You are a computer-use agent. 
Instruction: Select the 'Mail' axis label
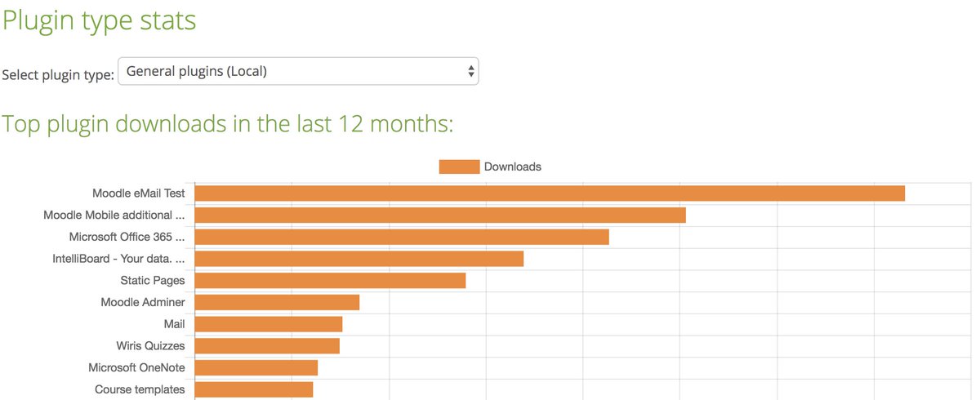click(175, 324)
